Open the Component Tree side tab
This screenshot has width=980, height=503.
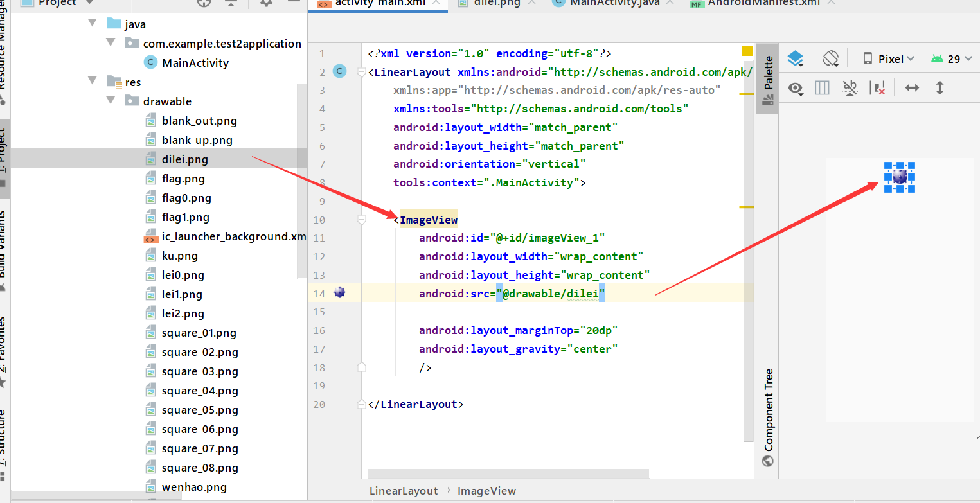tap(767, 417)
